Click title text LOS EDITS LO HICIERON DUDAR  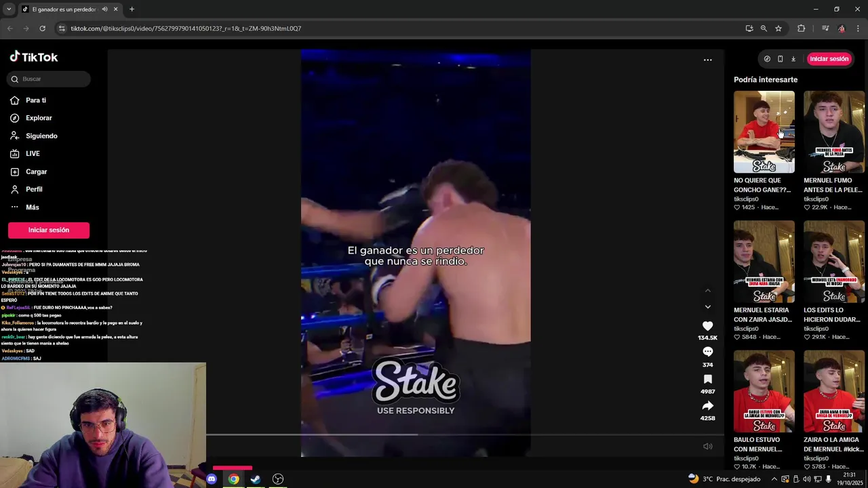click(x=833, y=314)
